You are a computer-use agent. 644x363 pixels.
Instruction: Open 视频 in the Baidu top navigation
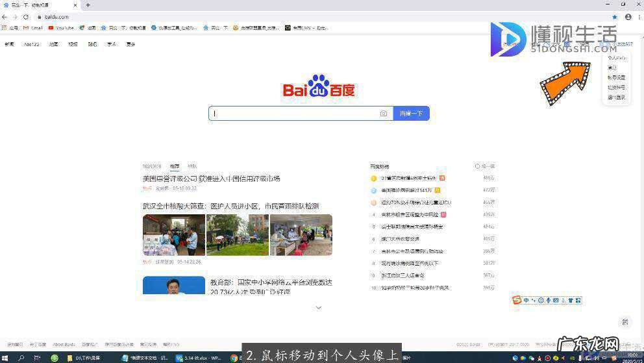pos(73,44)
